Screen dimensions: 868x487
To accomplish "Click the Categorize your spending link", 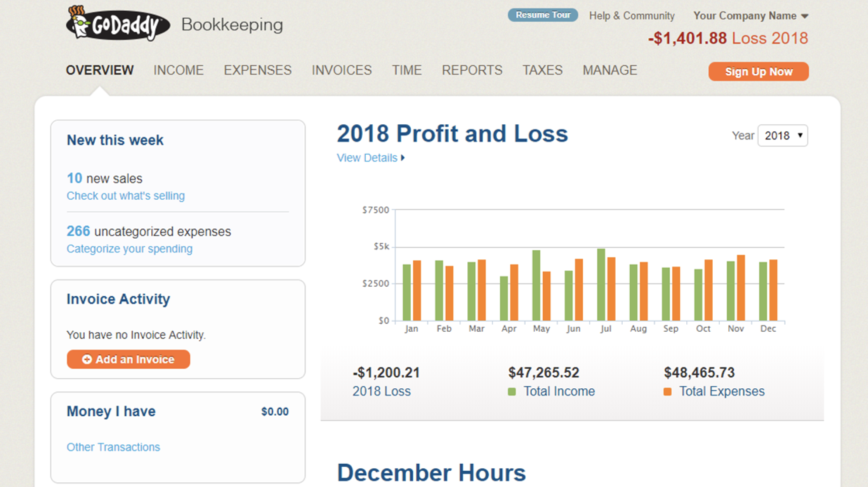I will [129, 249].
